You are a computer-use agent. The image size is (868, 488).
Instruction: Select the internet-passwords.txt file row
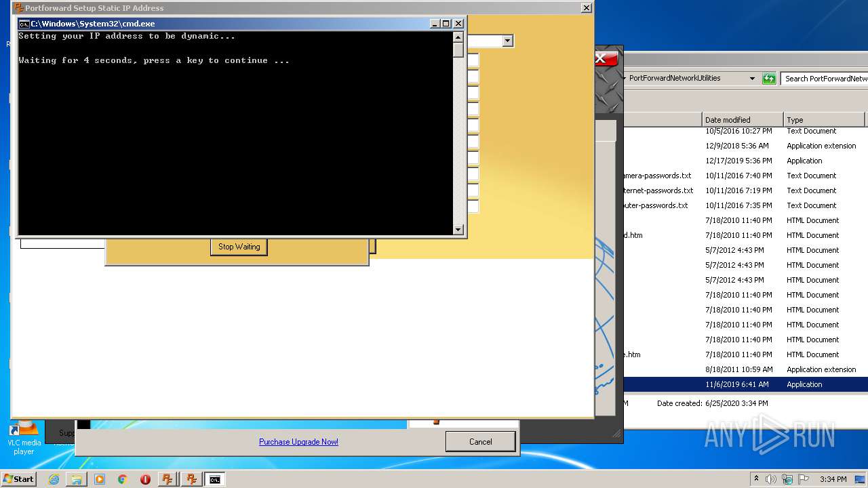745,190
